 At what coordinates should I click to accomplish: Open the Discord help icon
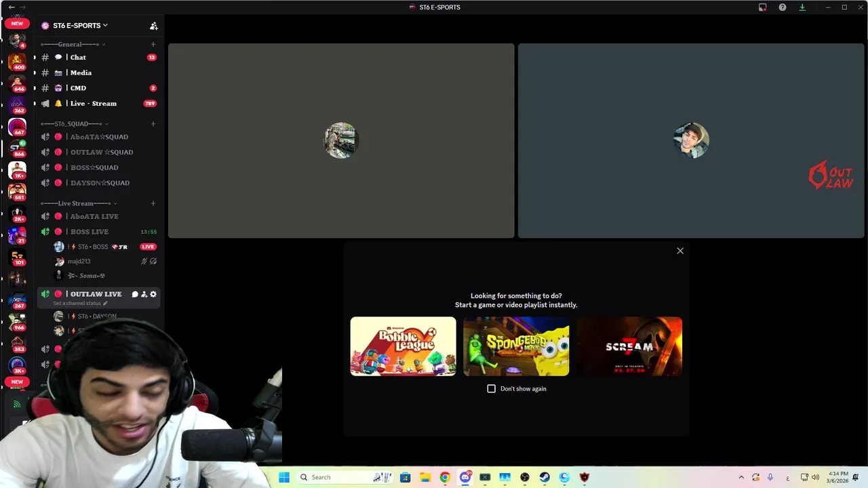tap(783, 7)
